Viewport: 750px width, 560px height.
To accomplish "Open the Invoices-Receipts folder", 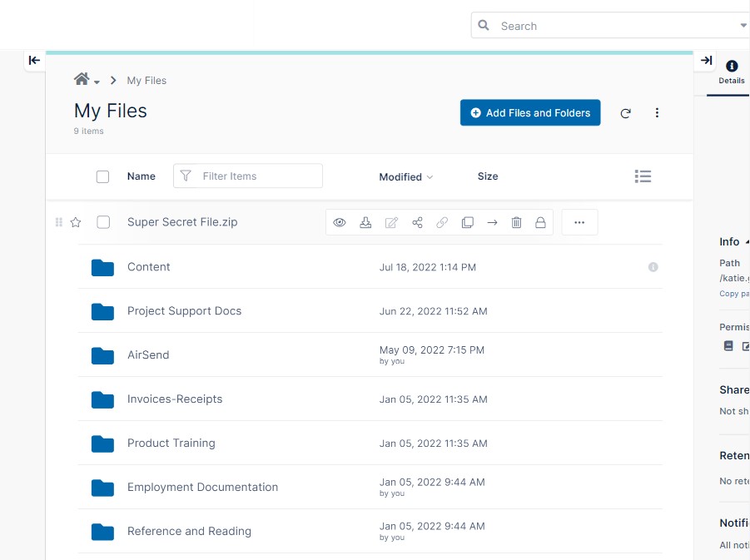I will (x=175, y=399).
